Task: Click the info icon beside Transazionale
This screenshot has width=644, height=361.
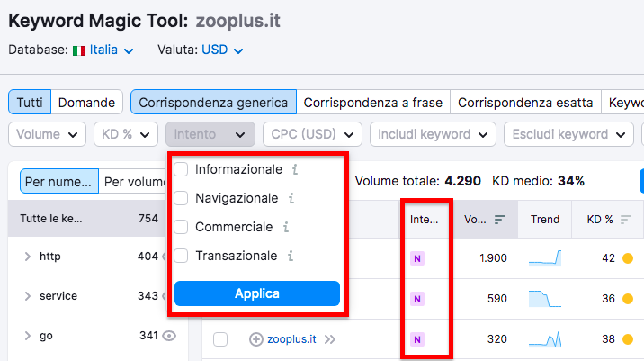Action: 291,256
